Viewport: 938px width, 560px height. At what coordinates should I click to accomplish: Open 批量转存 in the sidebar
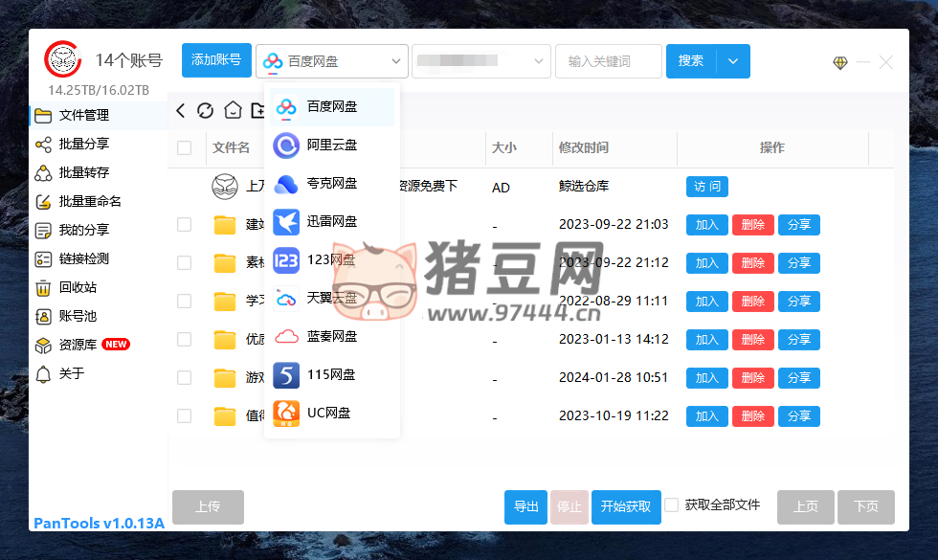(99, 173)
